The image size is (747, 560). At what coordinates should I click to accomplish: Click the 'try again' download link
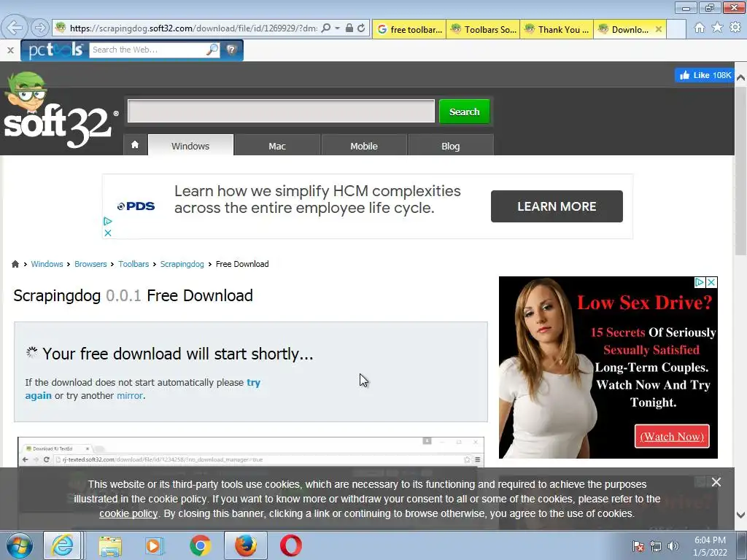253,382
